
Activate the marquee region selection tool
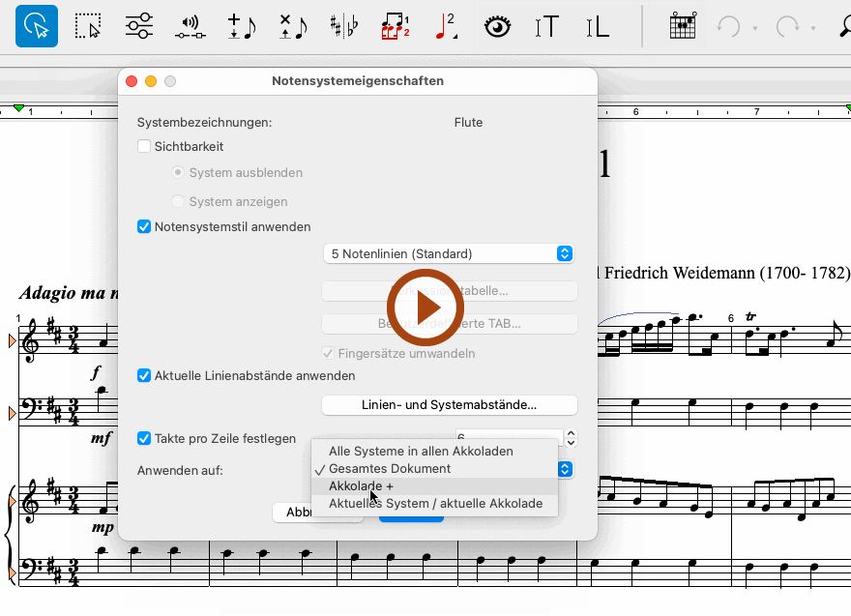tap(88, 26)
